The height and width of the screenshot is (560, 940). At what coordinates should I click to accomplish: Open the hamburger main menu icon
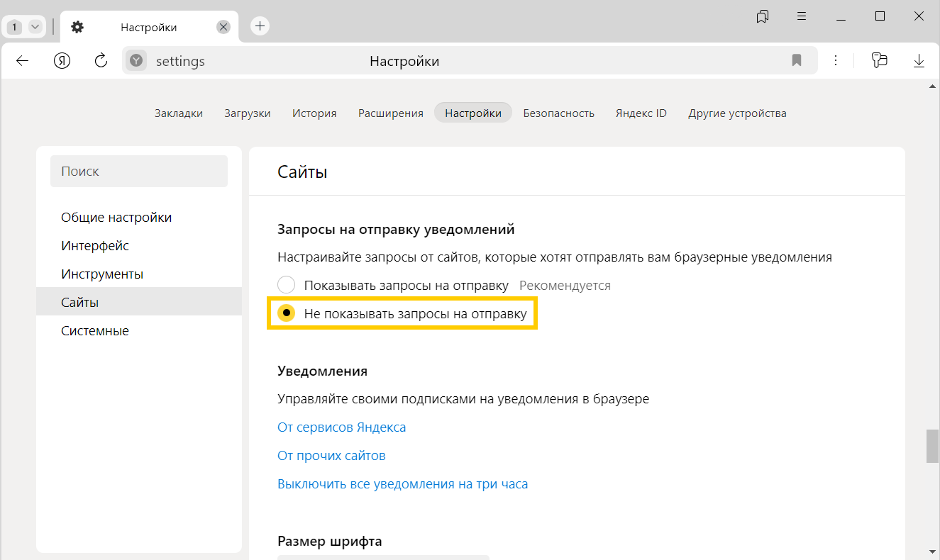(x=802, y=16)
